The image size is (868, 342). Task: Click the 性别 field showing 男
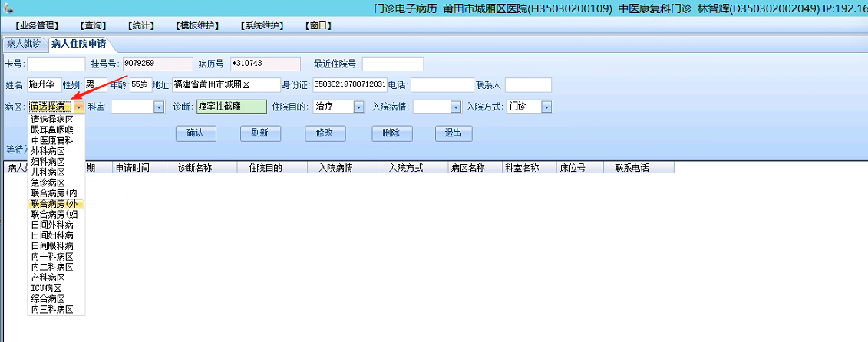pos(94,85)
